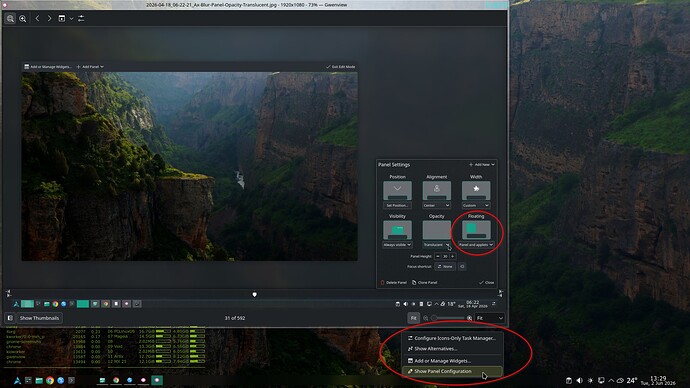Click Add or Manage Widgets in edit bar
Image resolution: width=690 pixels, height=388 pixels.
pos(48,67)
